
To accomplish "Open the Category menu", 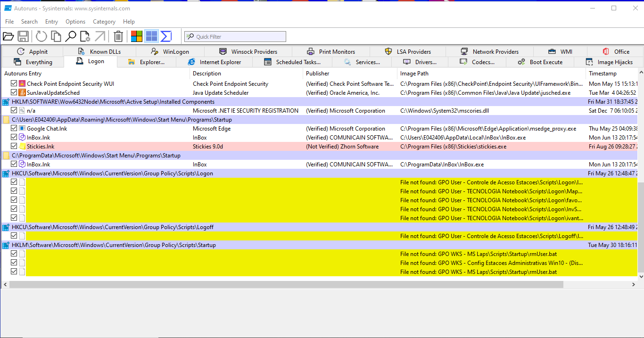I will tap(104, 22).
